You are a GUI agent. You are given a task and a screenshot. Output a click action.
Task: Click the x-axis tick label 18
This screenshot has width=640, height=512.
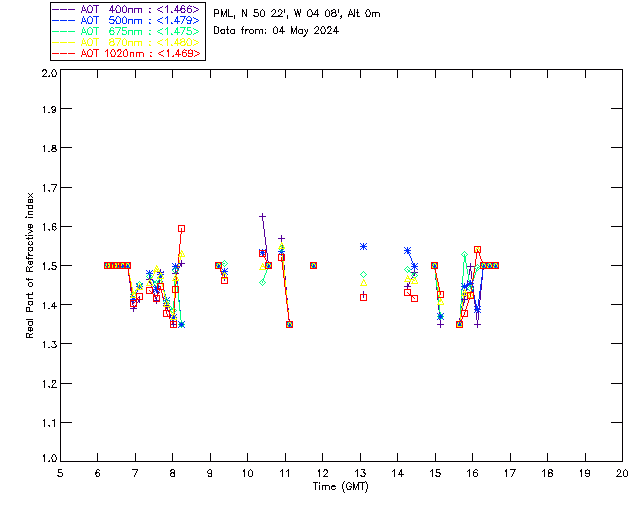click(547, 473)
